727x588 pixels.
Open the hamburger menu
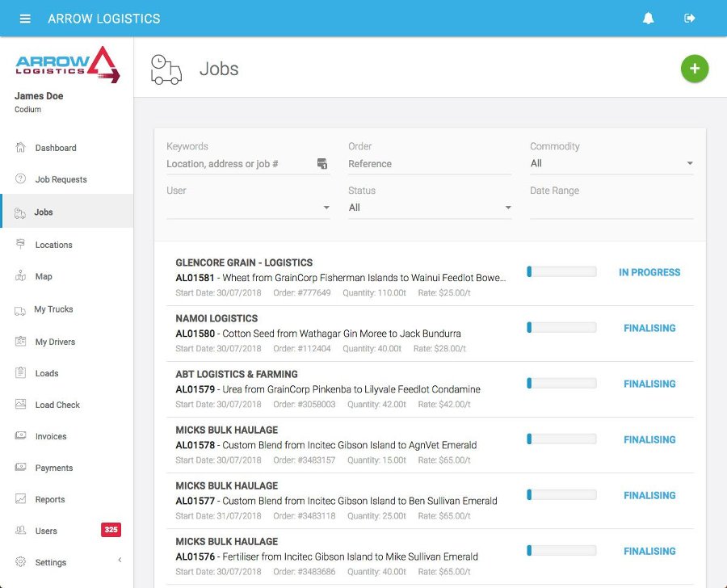coord(25,19)
